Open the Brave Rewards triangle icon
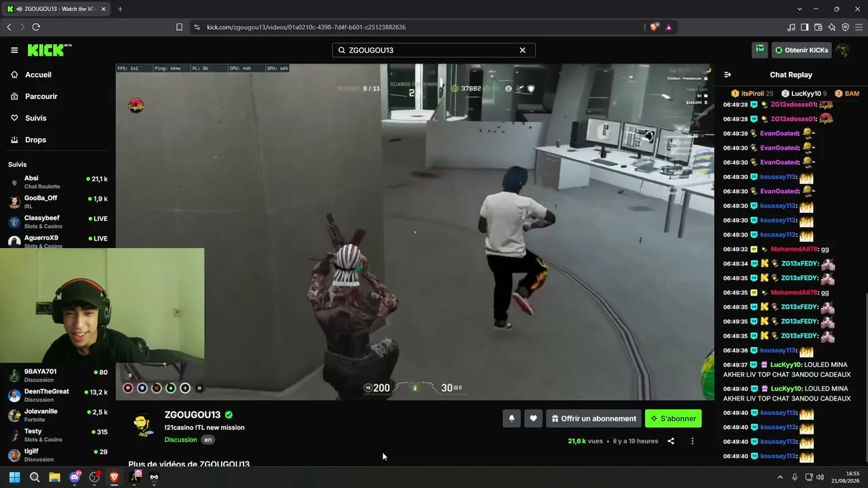868x488 pixels. tap(669, 27)
